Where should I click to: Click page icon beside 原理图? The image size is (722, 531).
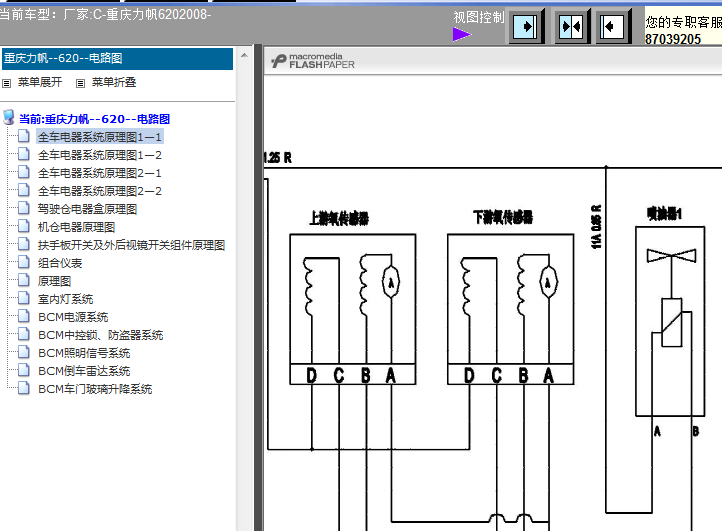pos(24,280)
